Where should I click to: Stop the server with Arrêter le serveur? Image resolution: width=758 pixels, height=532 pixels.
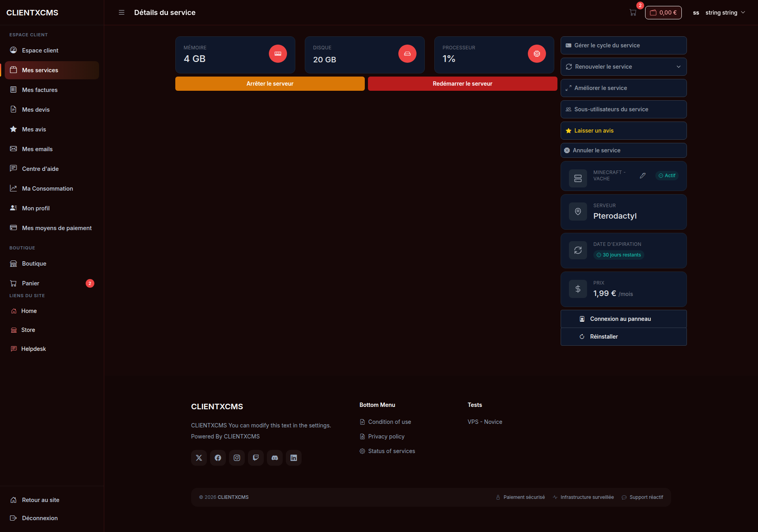pos(270,84)
